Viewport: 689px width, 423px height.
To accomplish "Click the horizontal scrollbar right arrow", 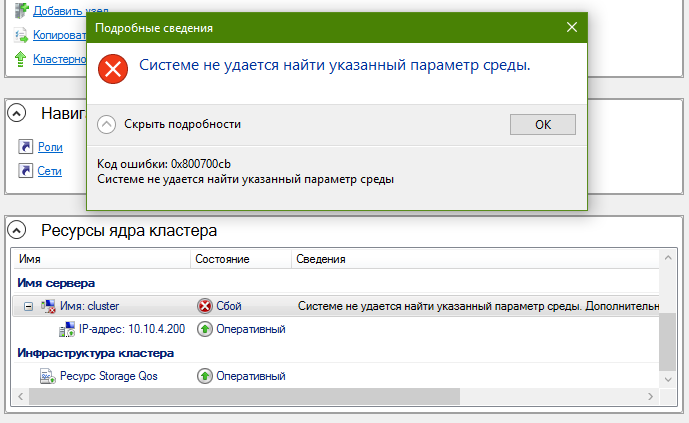I will pos(650,396).
